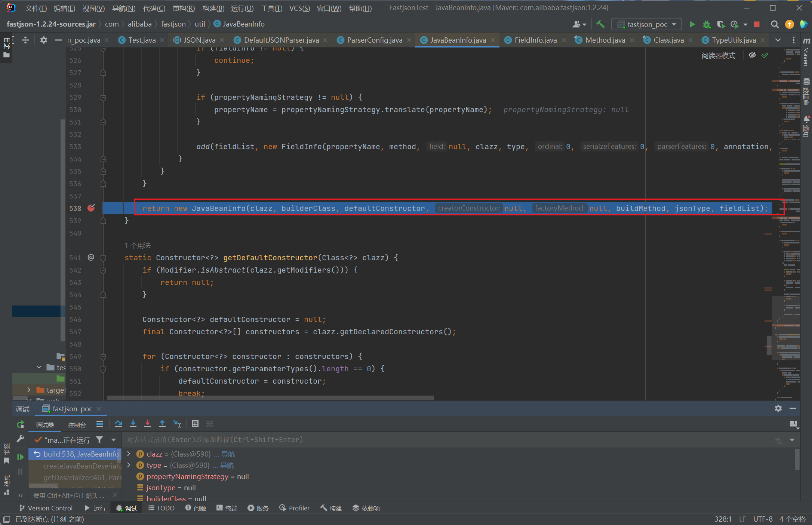The height and width of the screenshot is (525, 812).
Task: Open the 重构(R) refactor menu
Action: (184, 8)
